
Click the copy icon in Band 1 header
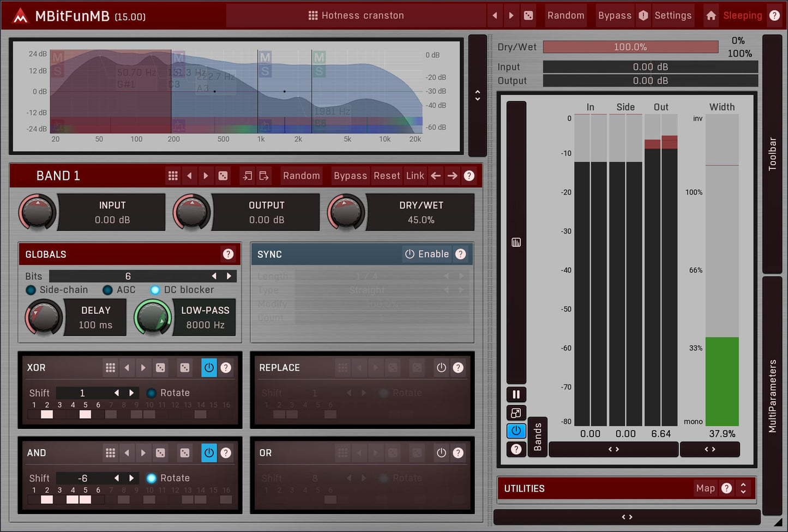[248, 176]
